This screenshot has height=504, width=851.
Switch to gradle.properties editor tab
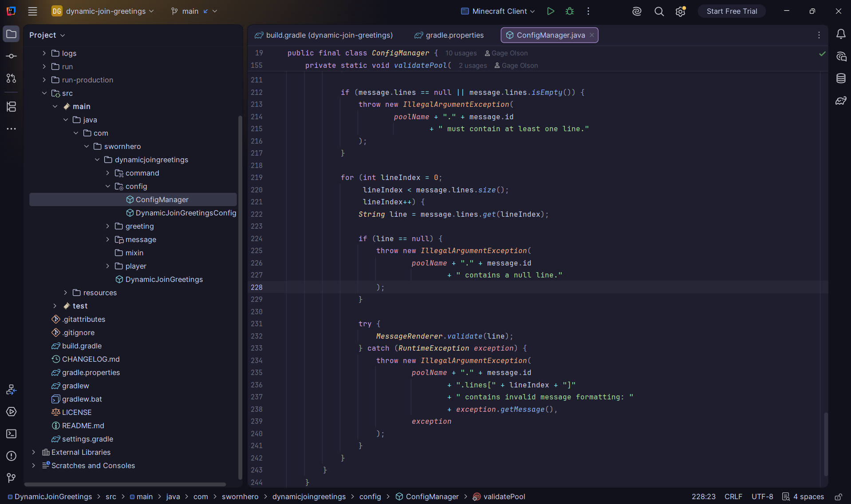449,35
